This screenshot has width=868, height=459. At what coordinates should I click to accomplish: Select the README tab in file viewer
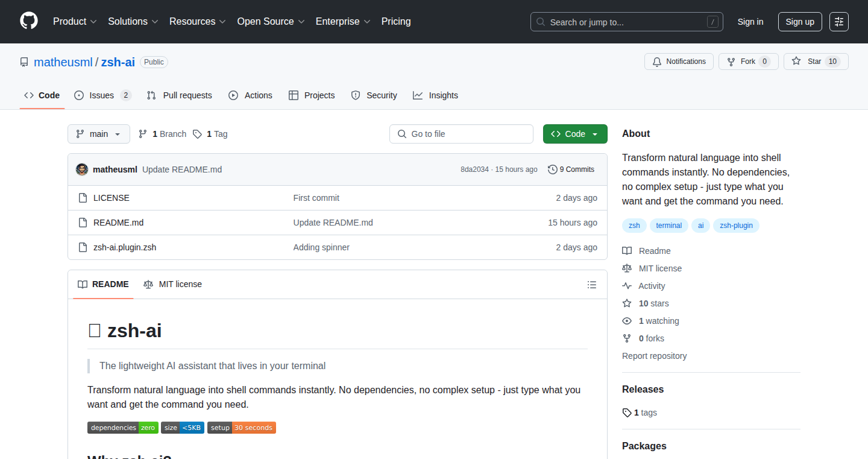[x=103, y=284]
